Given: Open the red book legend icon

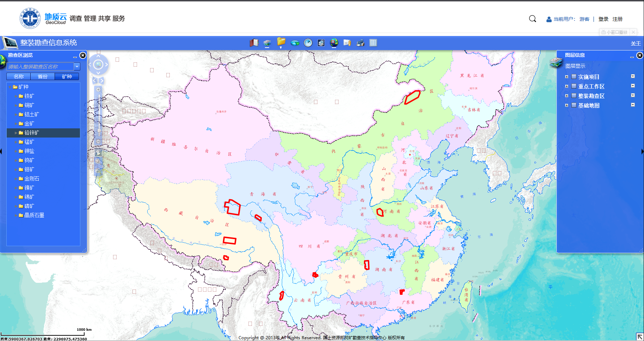Looking at the screenshot, I should 254,43.
